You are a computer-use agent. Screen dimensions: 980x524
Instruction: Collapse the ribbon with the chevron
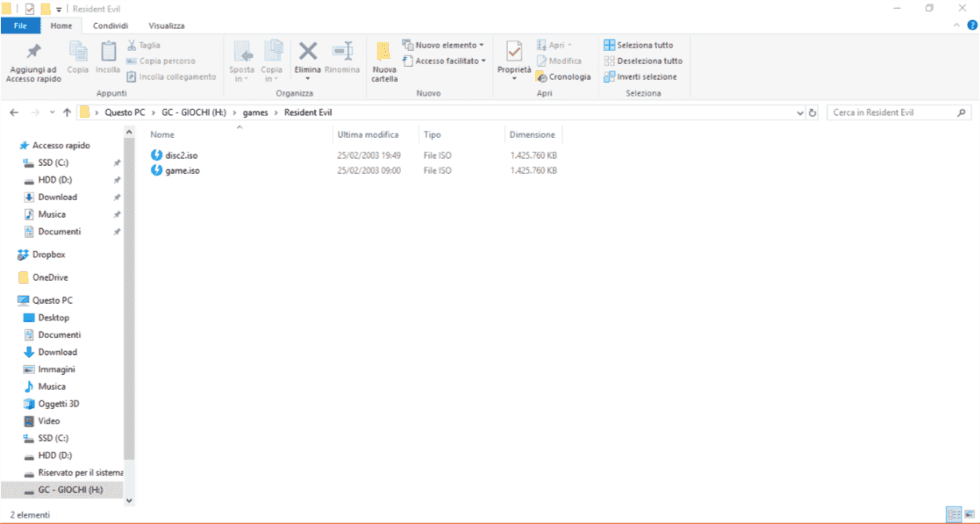(x=958, y=26)
